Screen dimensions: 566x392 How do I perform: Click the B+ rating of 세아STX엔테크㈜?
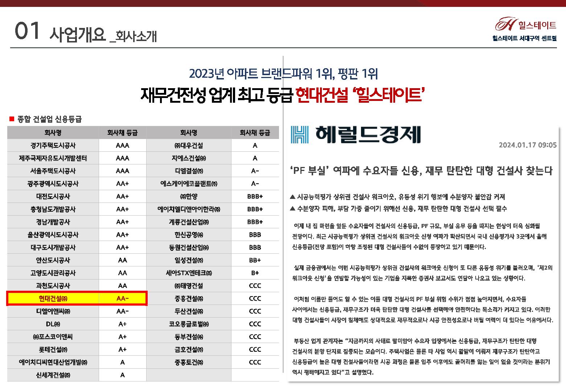255,273
